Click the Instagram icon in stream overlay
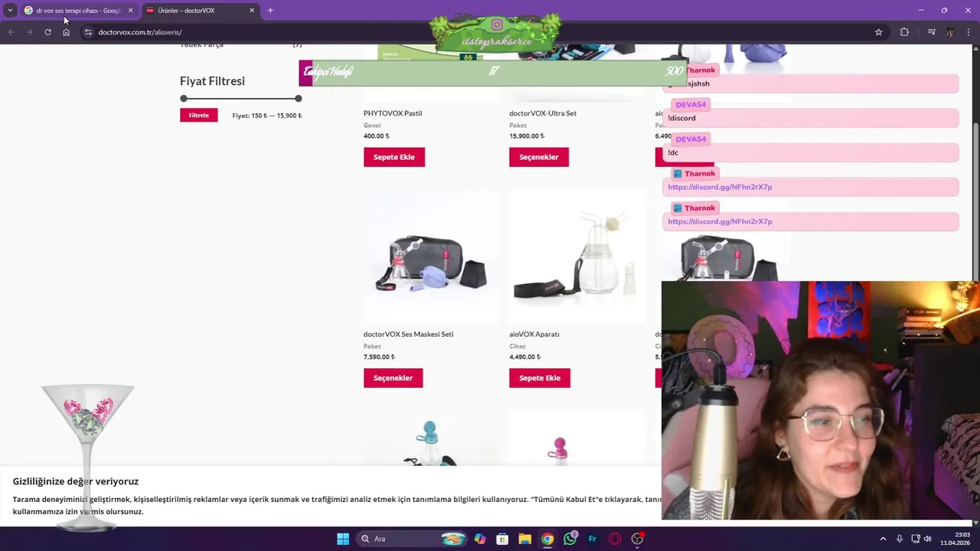 497,25
